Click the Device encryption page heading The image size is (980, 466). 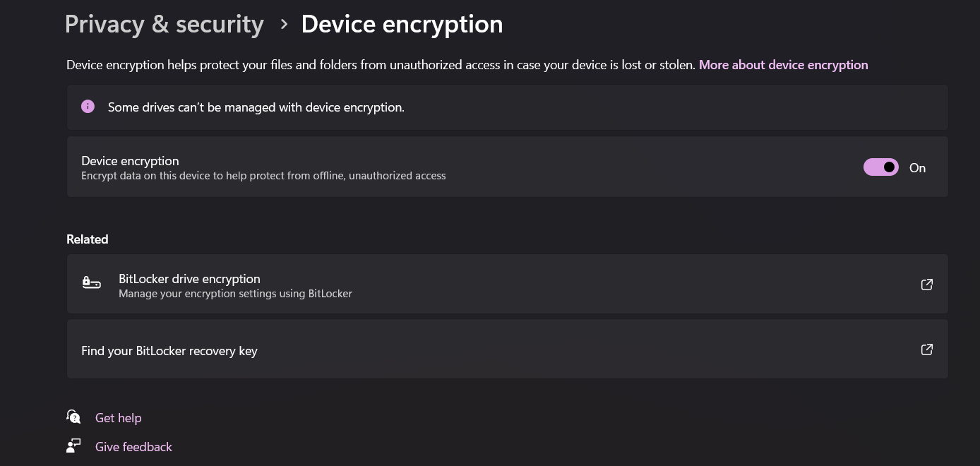click(402, 24)
